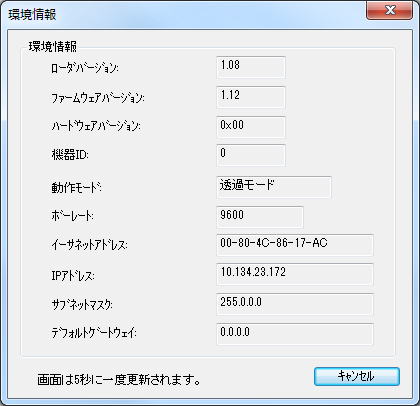Click the ハードウェアバージョン field showing 0x00
This screenshot has width=420, height=406.
pyautogui.click(x=251, y=127)
